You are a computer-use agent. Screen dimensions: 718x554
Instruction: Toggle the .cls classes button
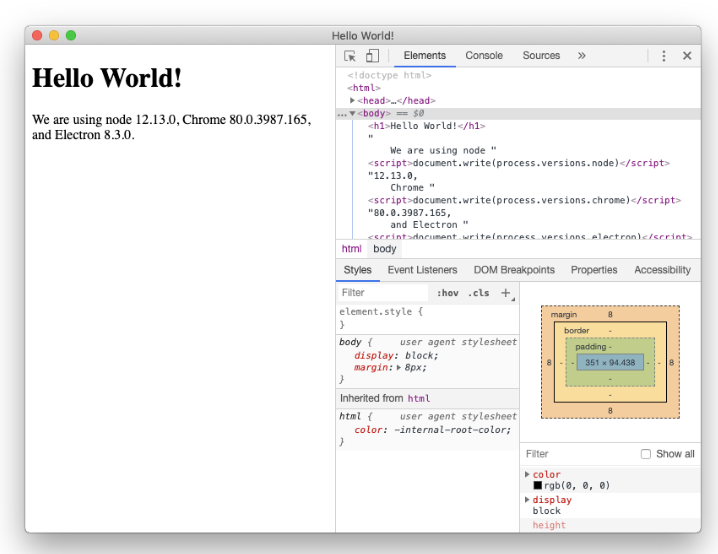pos(479,293)
